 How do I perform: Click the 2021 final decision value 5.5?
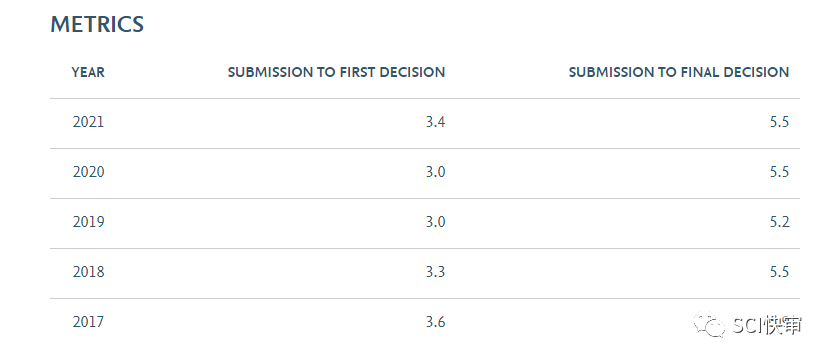pyautogui.click(x=779, y=122)
